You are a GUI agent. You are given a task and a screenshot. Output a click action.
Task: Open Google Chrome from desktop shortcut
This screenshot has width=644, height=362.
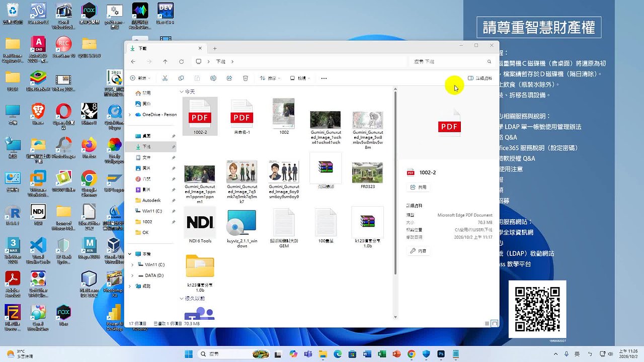pos(89,182)
